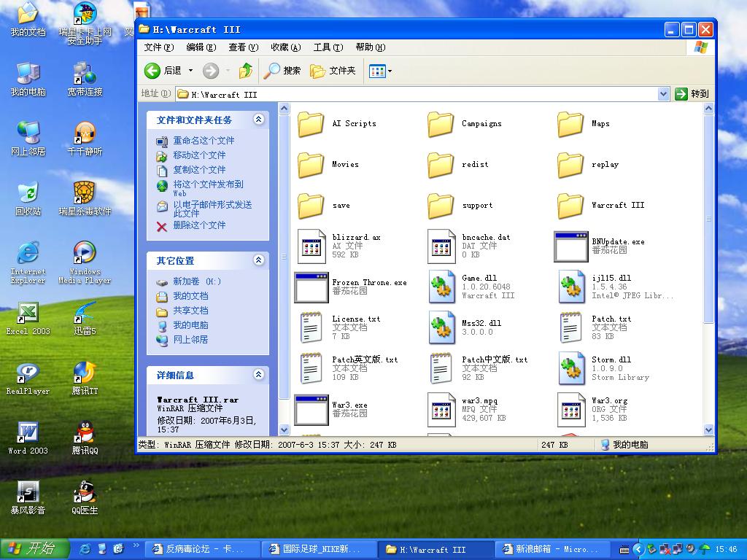Open 暴风影音 desktop shortcut
Image resolution: width=747 pixels, height=560 pixels.
tap(28, 498)
